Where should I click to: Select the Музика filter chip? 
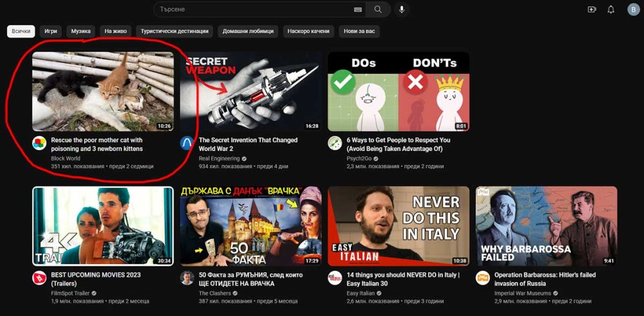(x=80, y=31)
